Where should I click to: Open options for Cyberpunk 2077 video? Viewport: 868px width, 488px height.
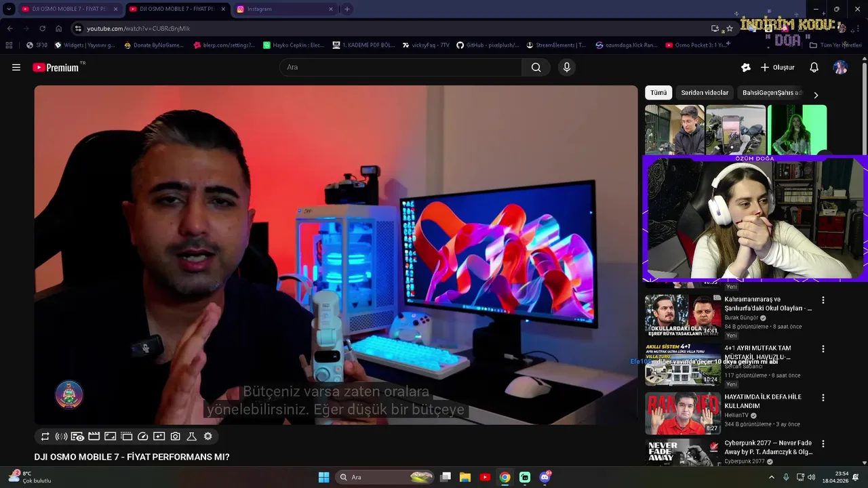(823, 443)
